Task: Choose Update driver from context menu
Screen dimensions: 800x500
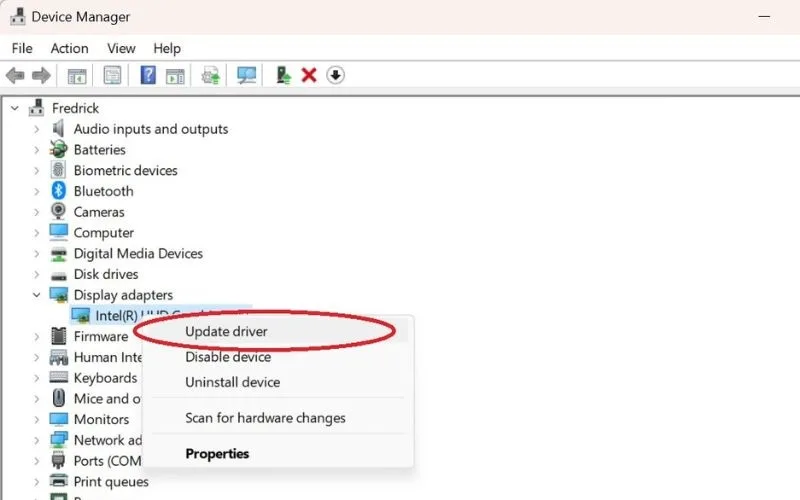Action: click(226, 332)
